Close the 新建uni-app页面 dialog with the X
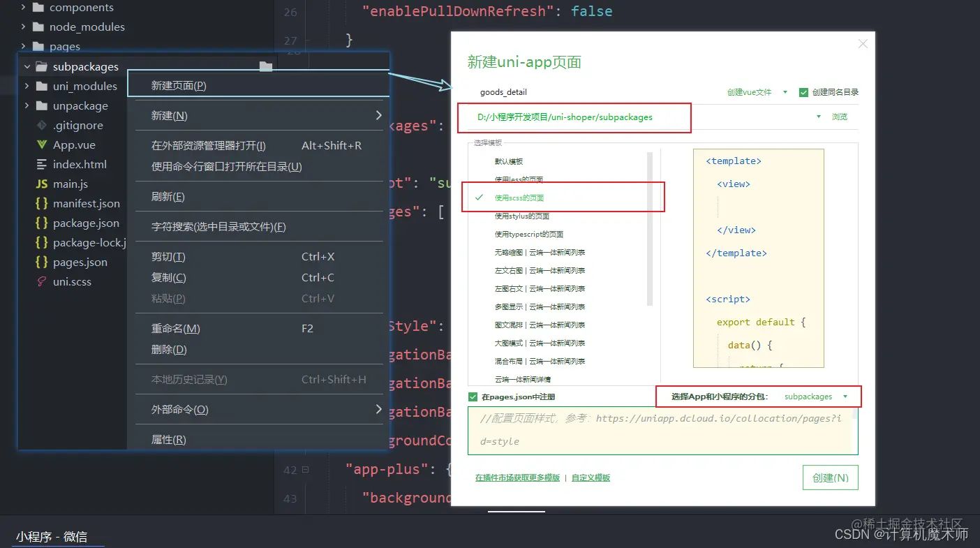980x548 pixels. 863,44
